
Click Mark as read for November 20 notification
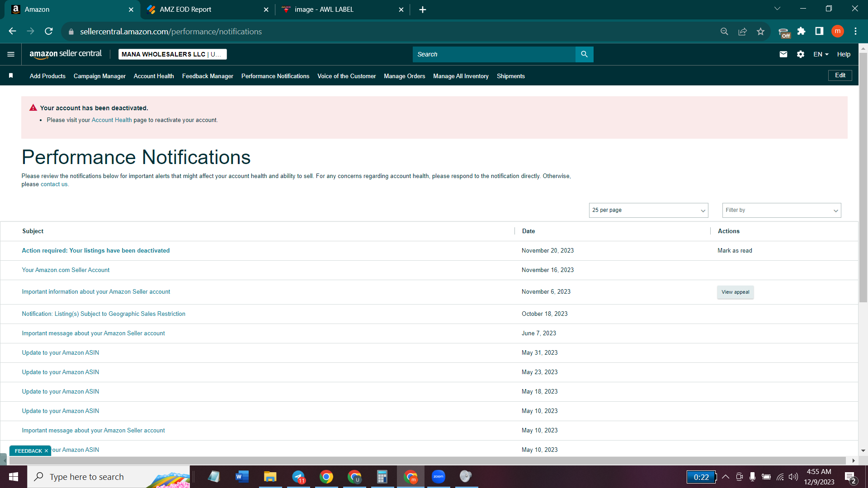point(735,250)
